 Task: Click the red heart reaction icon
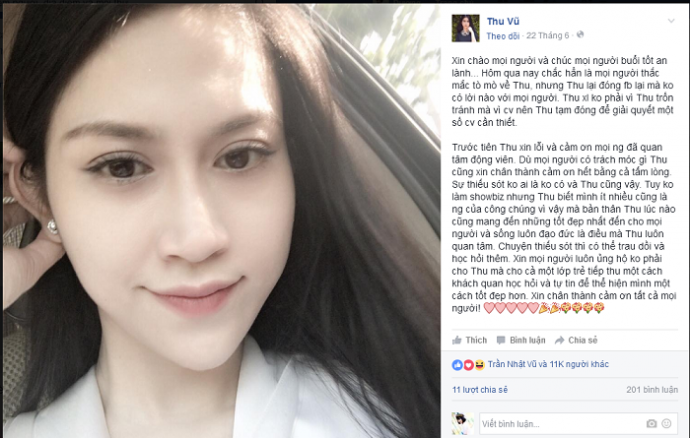[468, 365]
